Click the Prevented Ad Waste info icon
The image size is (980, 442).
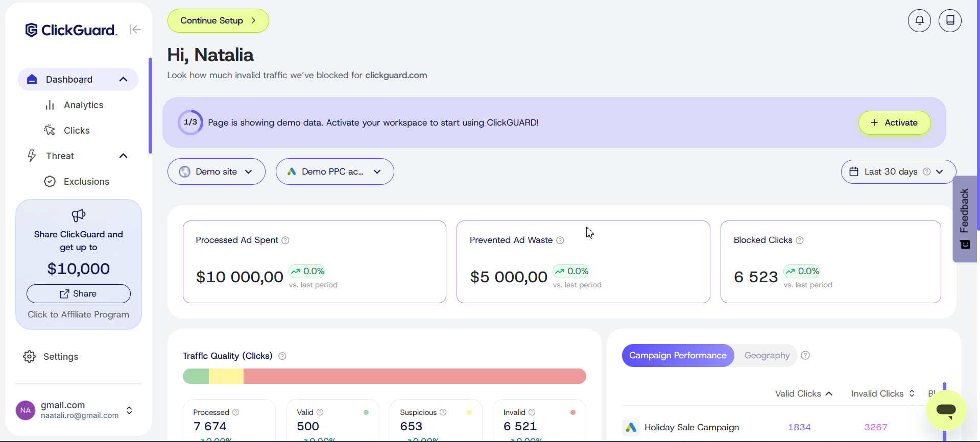click(560, 240)
